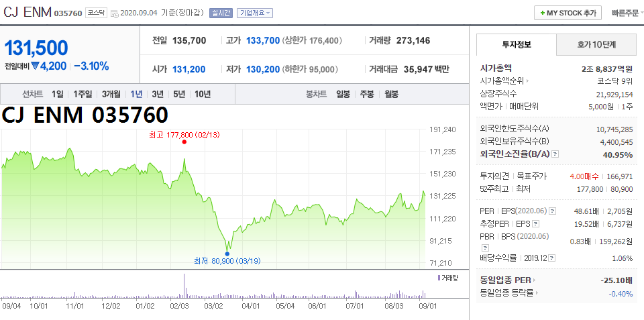Click the blue 최저 80,900 chart marker

(227, 254)
